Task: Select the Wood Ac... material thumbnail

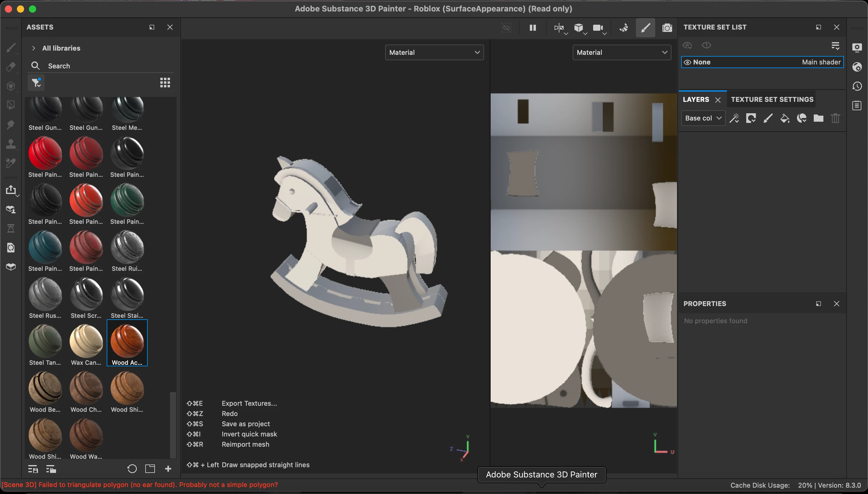Action: (x=127, y=341)
